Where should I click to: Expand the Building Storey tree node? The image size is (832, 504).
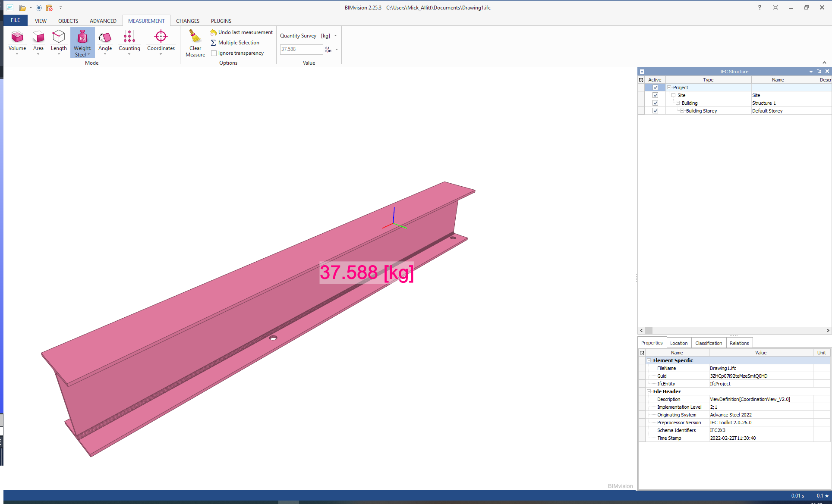682,110
